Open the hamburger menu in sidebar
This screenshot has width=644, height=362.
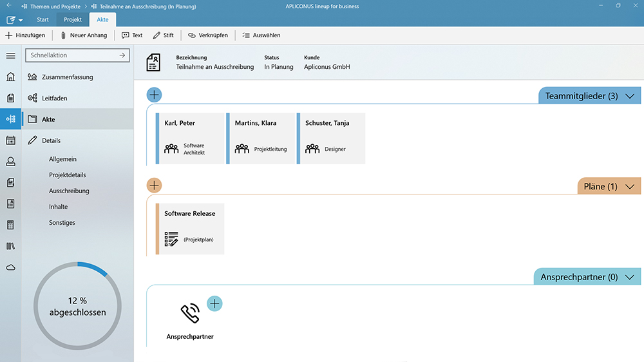(x=11, y=55)
